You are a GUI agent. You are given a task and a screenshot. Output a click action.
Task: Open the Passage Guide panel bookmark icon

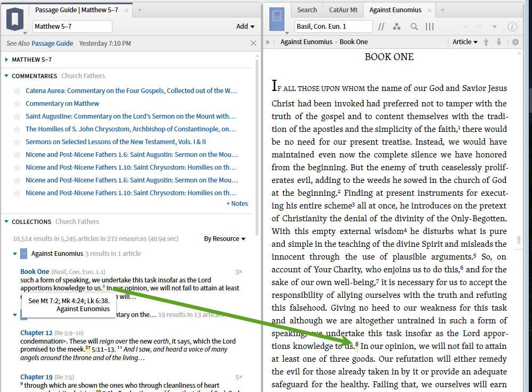[x=15, y=19]
